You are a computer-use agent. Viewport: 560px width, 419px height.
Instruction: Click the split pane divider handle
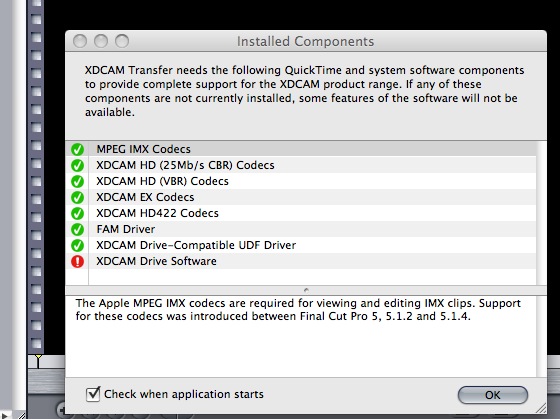[306, 290]
